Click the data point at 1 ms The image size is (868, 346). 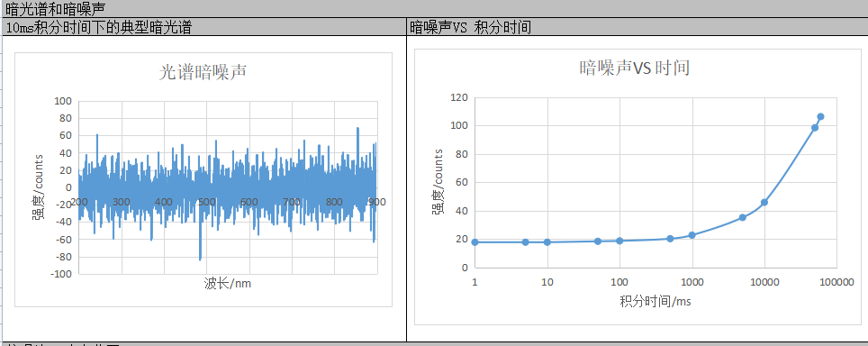tap(475, 241)
